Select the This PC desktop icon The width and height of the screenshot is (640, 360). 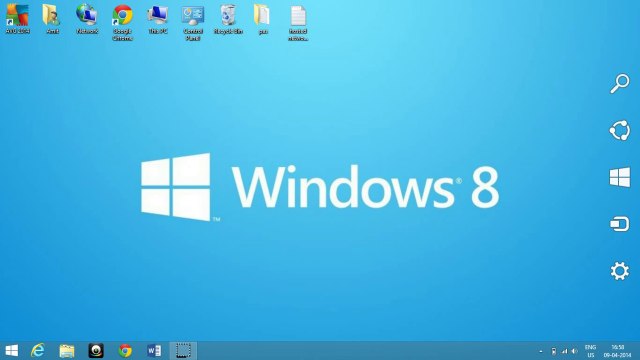tap(158, 19)
